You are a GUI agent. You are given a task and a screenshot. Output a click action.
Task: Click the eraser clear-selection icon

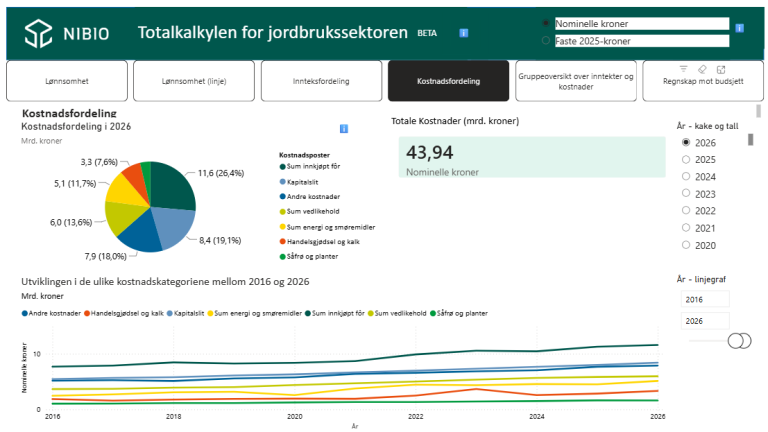[x=702, y=69]
